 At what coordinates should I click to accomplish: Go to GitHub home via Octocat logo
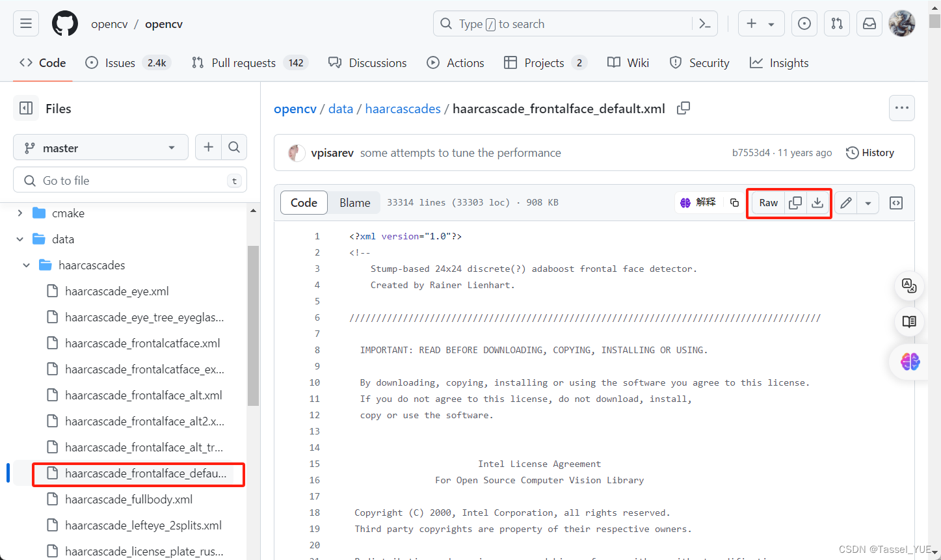click(65, 24)
